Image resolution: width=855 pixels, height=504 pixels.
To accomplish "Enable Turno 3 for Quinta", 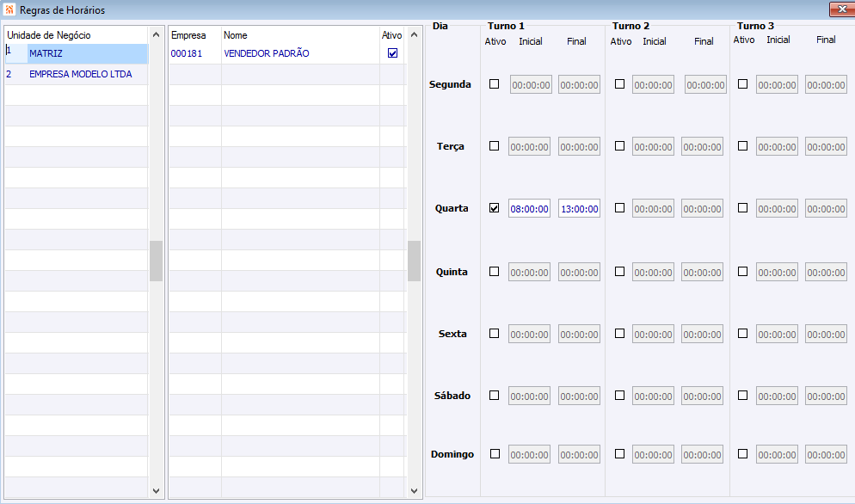I will [x=742, y=272].
